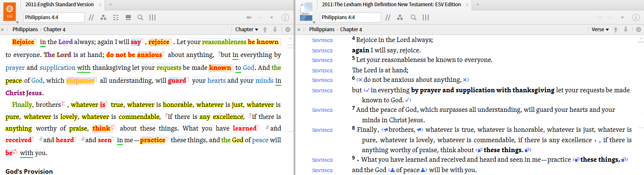Jump to previous chapter with up arrow
This screenshot has width=644, height=175.
(265, 30)
